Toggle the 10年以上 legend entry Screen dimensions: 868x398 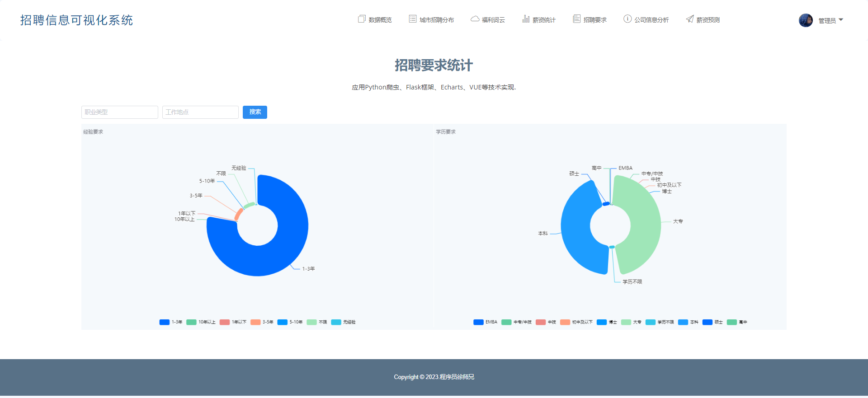201,322
